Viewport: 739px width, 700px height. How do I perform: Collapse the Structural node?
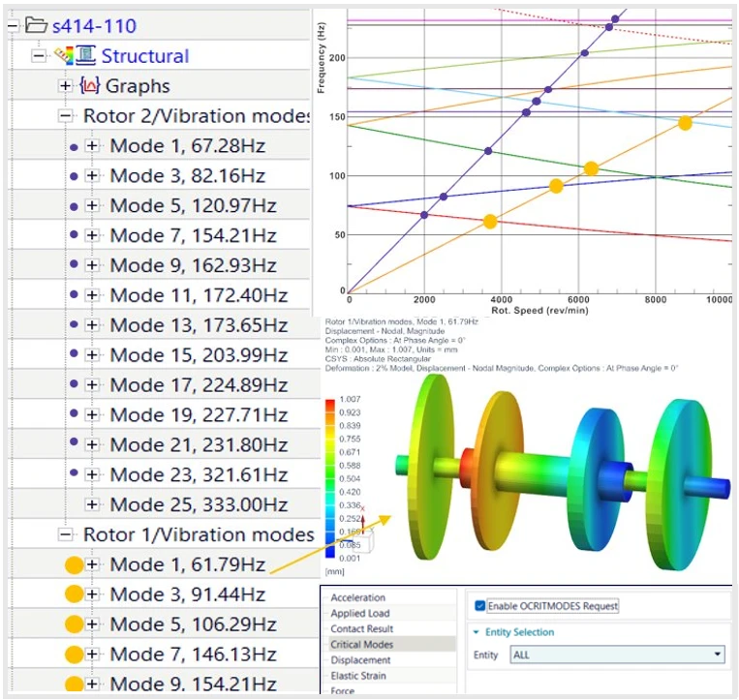[39, 55]
